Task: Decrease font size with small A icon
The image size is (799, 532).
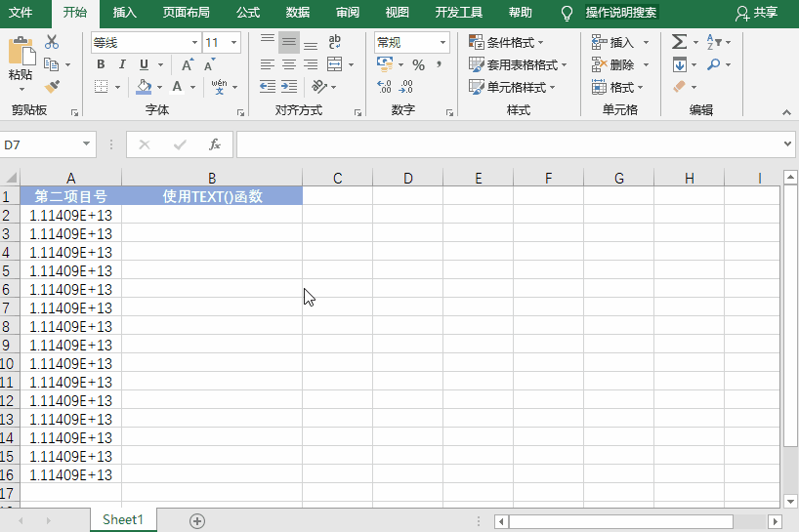Action: (x=209, y=64)
